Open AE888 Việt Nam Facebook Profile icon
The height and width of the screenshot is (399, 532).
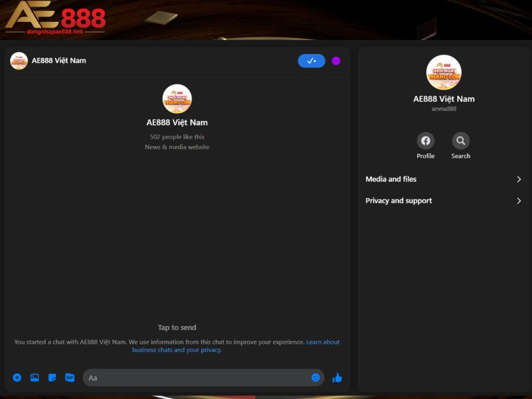click(425, 140)
